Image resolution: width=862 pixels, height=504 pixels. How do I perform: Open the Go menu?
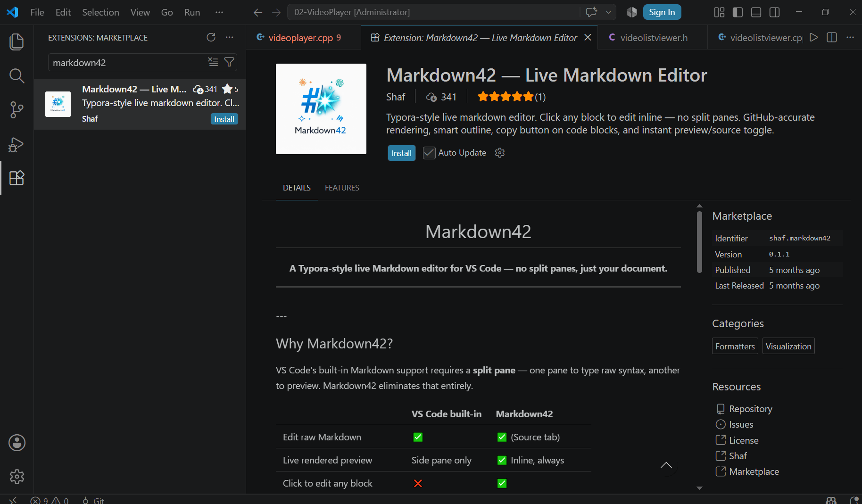[x=167, y=12]
